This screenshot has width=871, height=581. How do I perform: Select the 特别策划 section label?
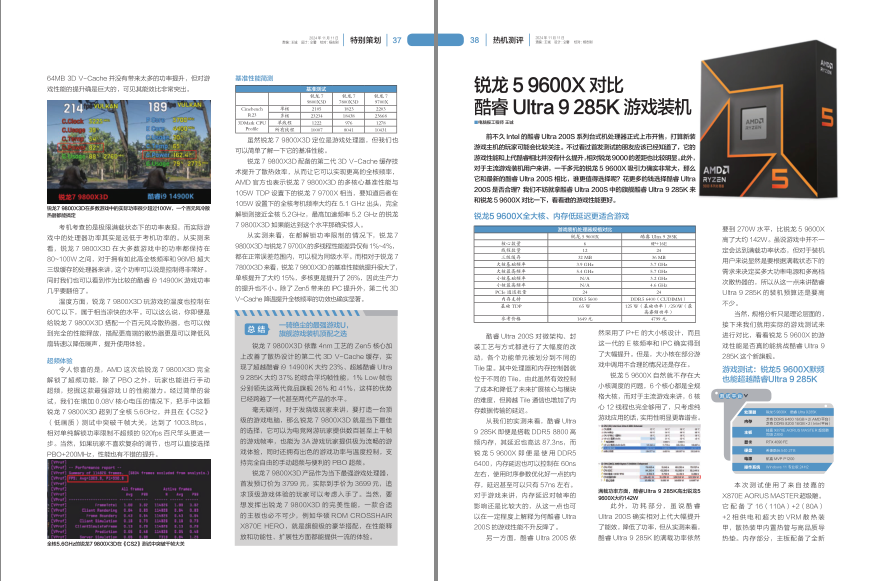(366, 40)
